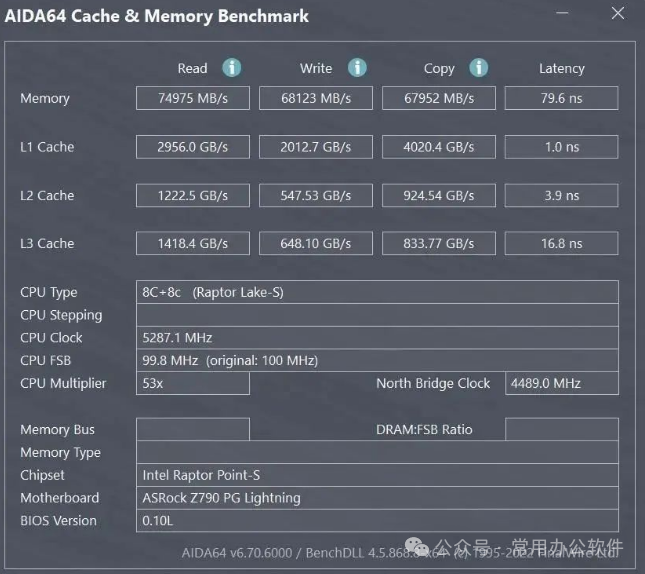The width and height of the screenshot is (645, 574).
Task: Minimize the AIDA64 benchmark window
Action: [562, 13]
